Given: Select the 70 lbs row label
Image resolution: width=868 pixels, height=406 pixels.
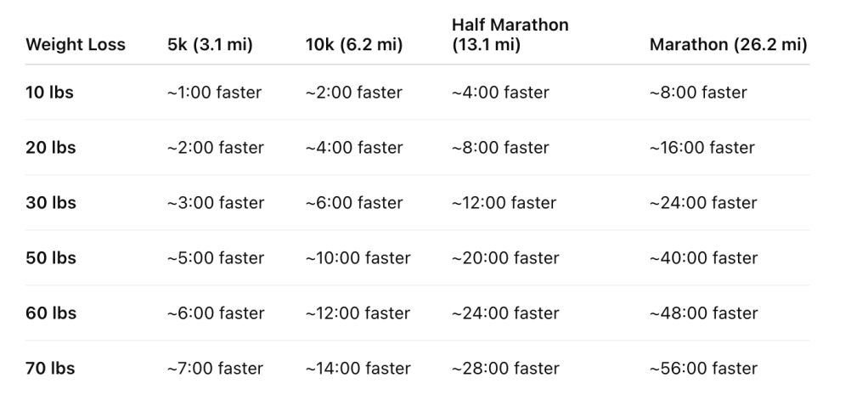Looking at the screenshot, I should pyautogui.click(x=51, y=369).
